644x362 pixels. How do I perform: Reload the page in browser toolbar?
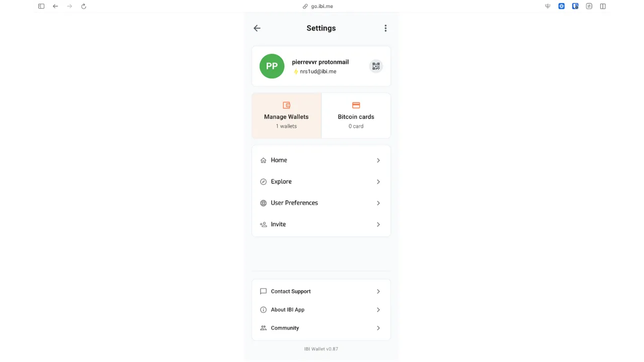pyautogui.click(x=84, y=6)
